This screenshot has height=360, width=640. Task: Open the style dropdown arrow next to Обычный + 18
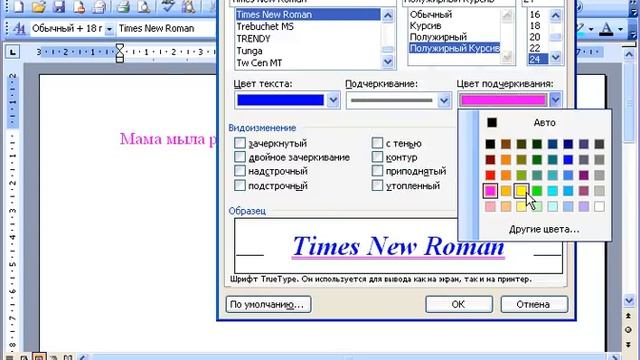coord(109,29)
